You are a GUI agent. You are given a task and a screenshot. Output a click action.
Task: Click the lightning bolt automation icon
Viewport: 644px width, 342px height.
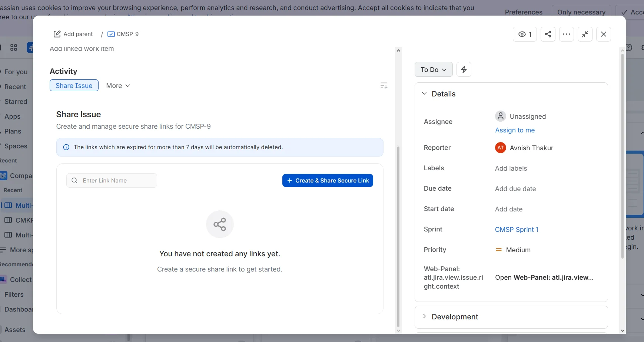click(x=464, y=69)
